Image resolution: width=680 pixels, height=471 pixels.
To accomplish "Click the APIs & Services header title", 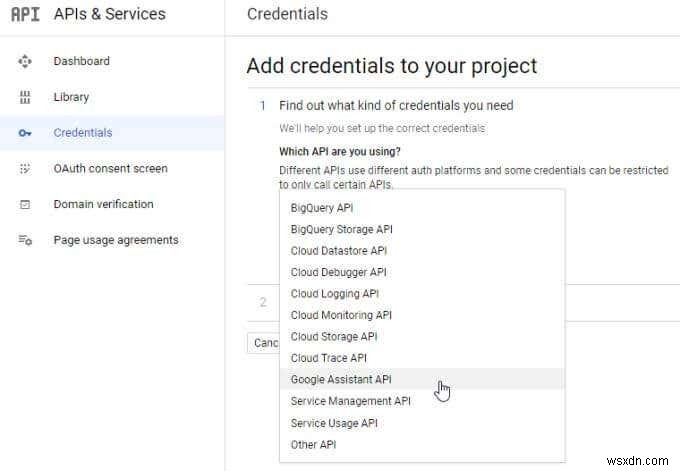I will click(x=109, y=15).
